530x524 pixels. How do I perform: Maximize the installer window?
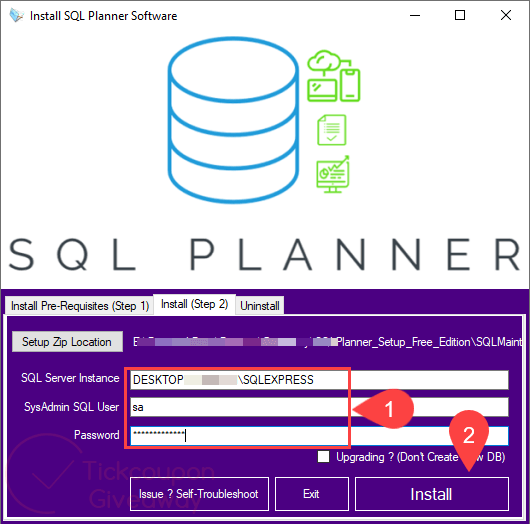[460, 15]
